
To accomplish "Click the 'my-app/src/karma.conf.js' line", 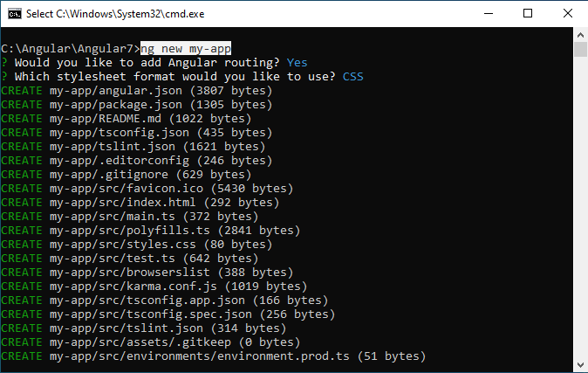I will (x=154, y=287).
